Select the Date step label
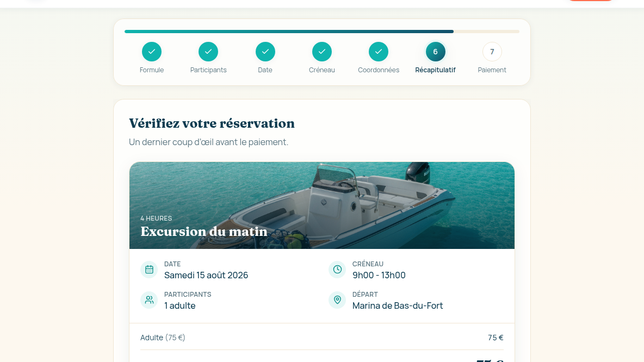Image resolution: width=644 pixels, height=362 pixels. pos(265,70)
